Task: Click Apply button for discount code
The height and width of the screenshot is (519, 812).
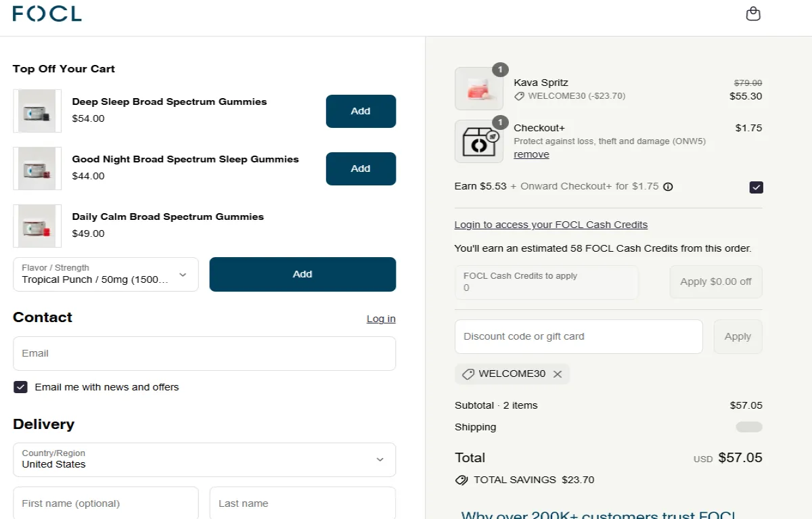Action: [x=738, y=336]
